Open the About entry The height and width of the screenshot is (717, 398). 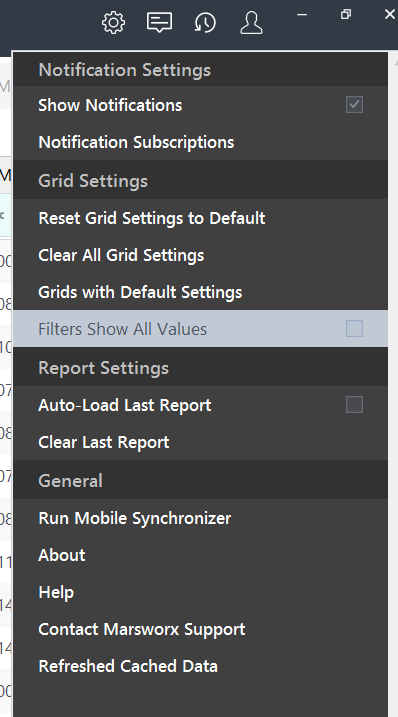pos(200,555)
